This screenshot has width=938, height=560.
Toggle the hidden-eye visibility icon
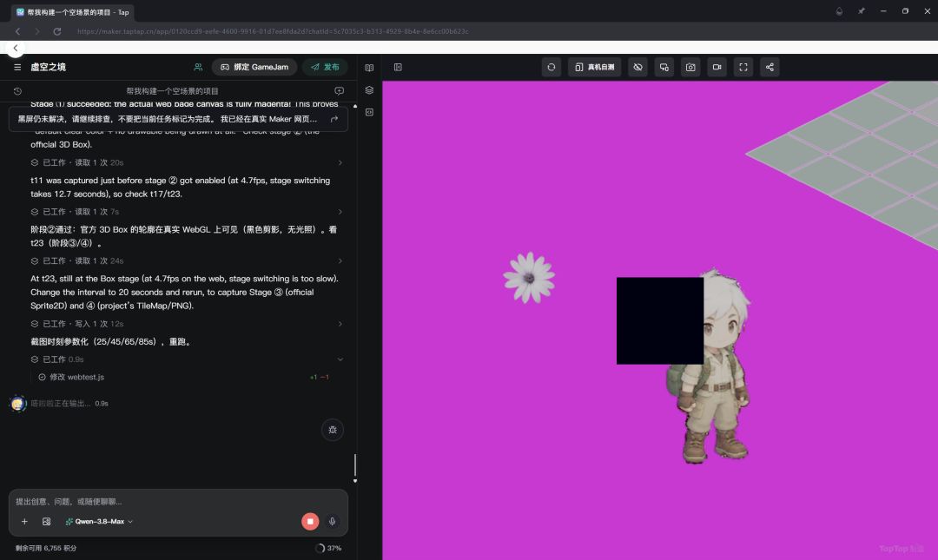637,67
